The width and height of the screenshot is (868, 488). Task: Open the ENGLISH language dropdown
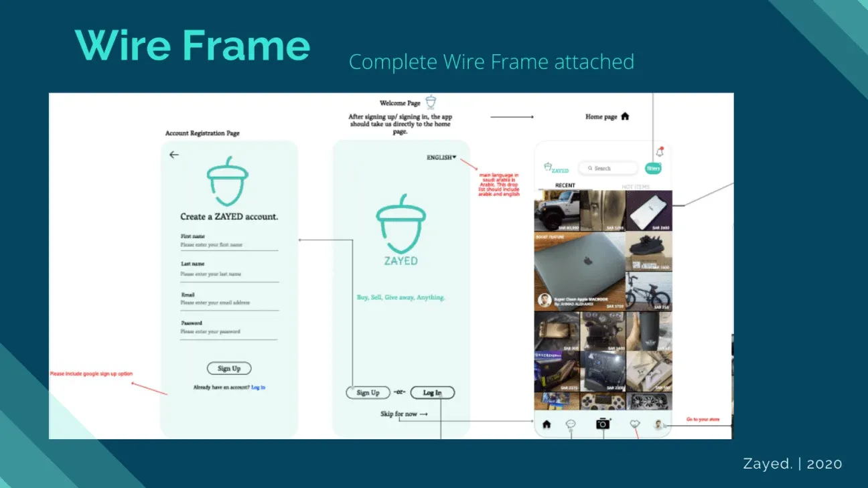point(440,157)
